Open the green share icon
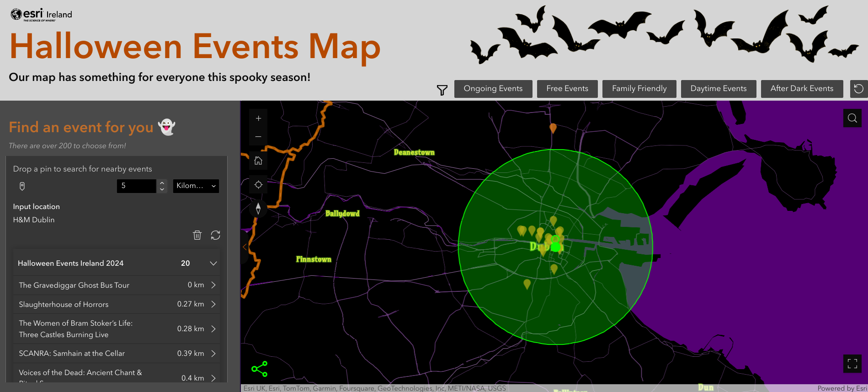 point(259,369)
